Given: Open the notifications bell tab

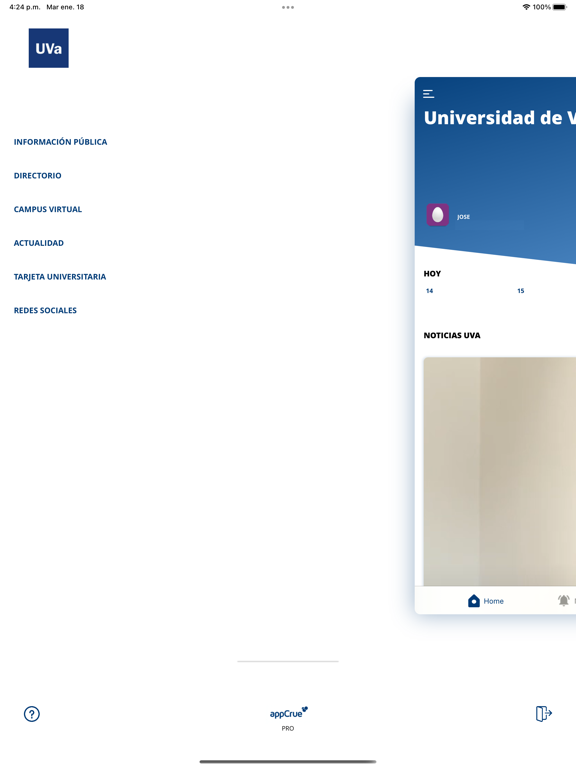Looking at the screenshot, I should click(x=564, y=600).
